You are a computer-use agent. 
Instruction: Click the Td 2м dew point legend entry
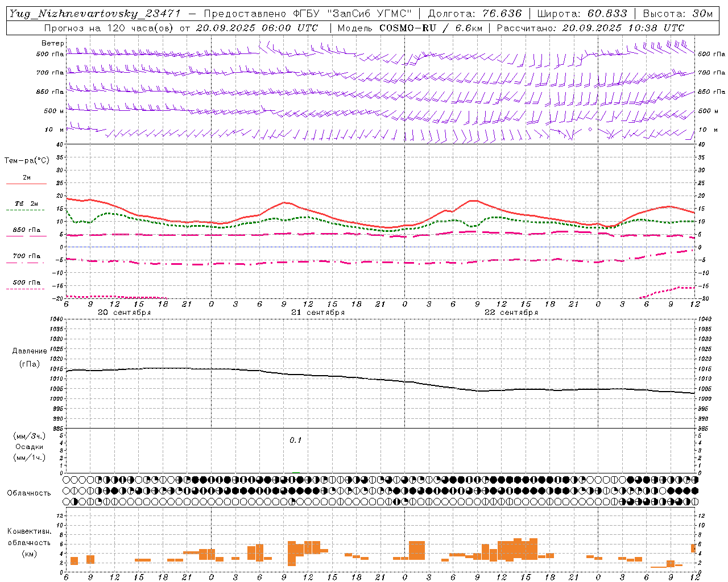pyautogui.click(x=27, y=203)
